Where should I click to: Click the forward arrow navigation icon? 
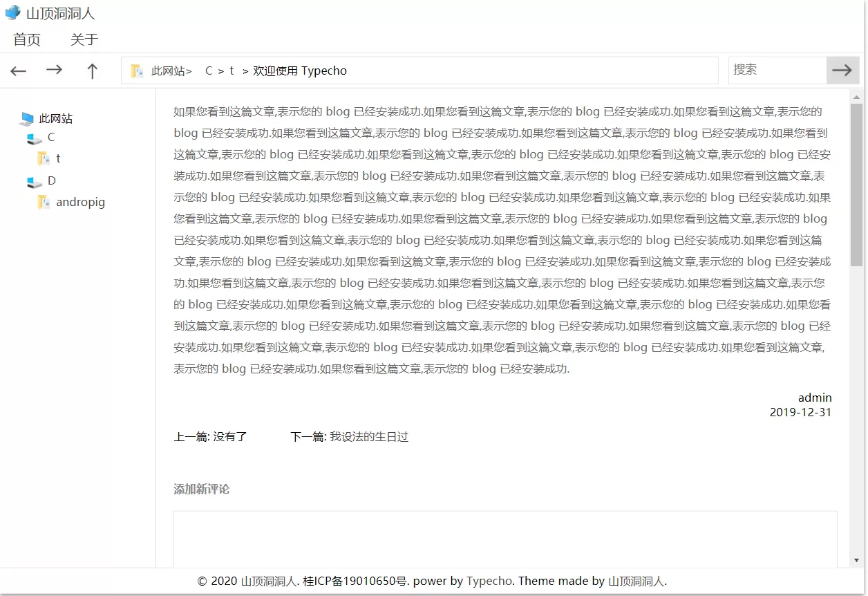pos(54,70)
